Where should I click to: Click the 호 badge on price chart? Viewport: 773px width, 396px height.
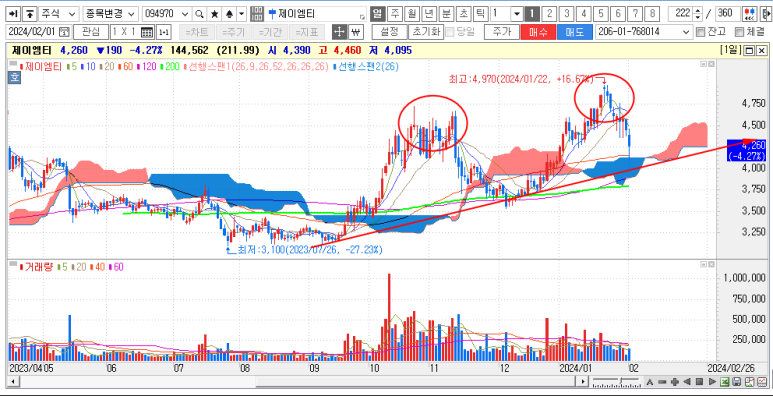14,77
